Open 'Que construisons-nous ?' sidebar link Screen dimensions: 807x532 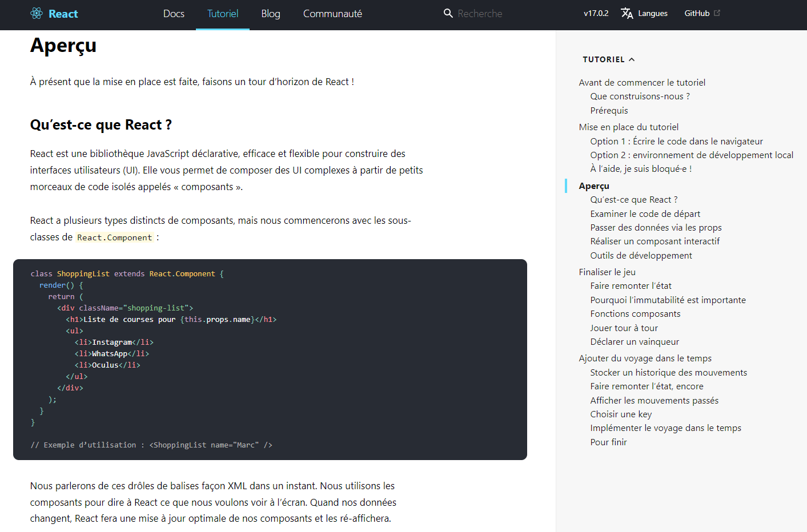coord(640,96)
